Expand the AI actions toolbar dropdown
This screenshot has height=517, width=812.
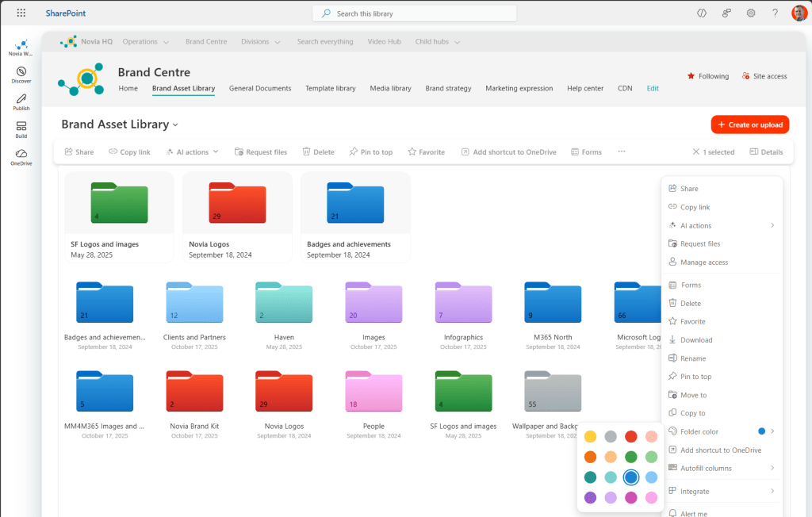[x=192, y=152]
